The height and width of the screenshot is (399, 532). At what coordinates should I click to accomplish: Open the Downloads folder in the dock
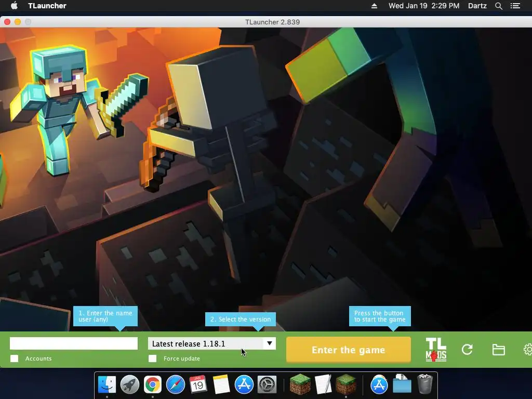[x=402, y=384]
